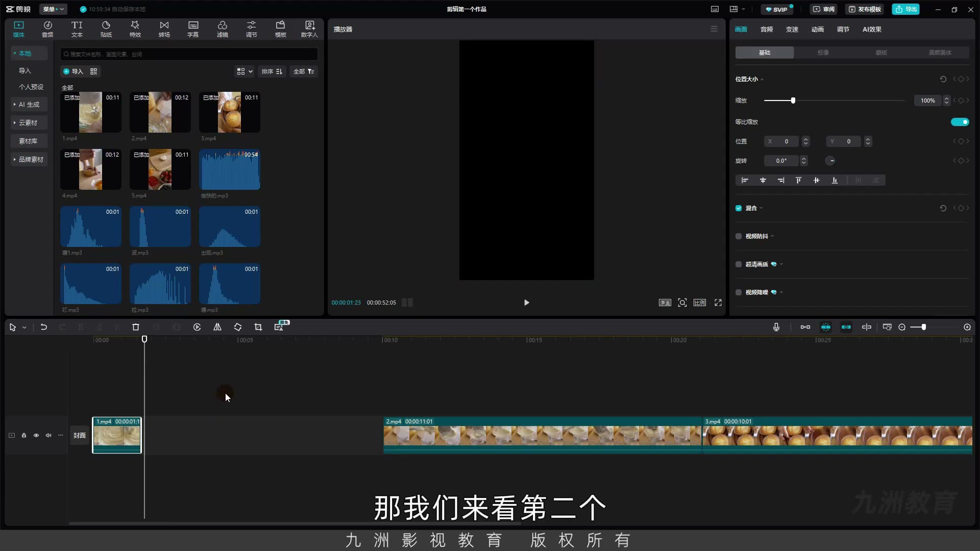Click the mirror flip icon in timeline toolbar
Screen dimensions: 980x551
click(x=217, y=327)
